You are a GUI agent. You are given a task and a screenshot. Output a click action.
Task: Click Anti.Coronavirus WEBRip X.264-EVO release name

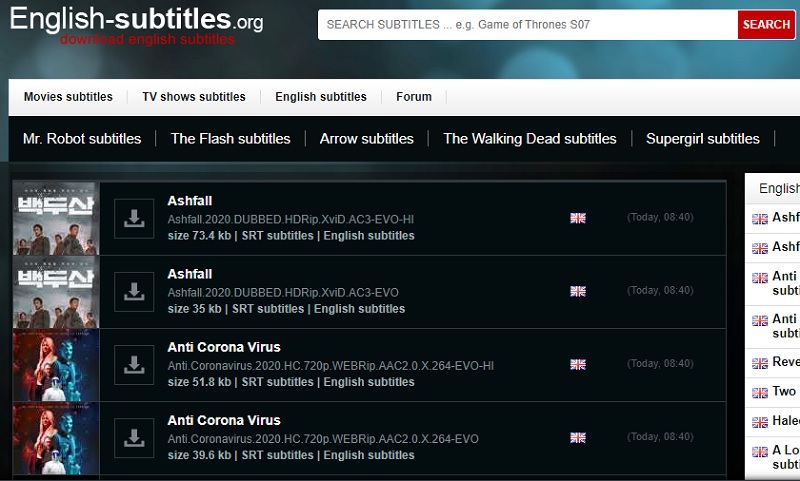(x=323, y=439)
